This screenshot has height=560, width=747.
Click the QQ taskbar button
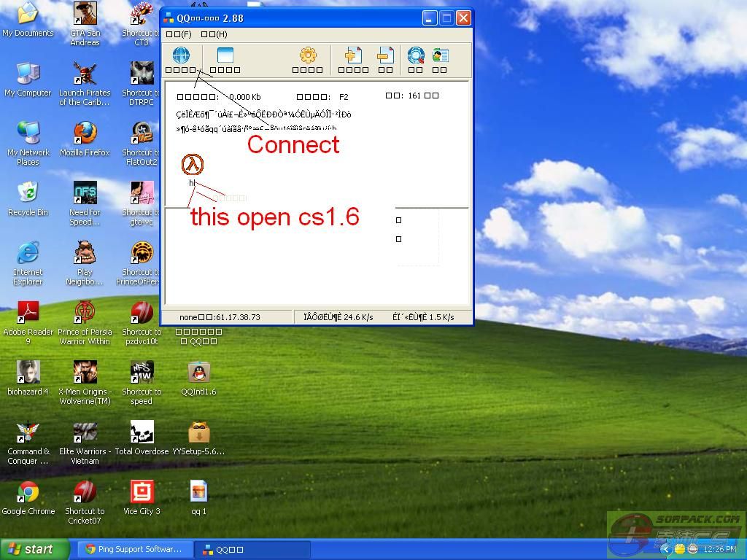(x=252, y=550)
